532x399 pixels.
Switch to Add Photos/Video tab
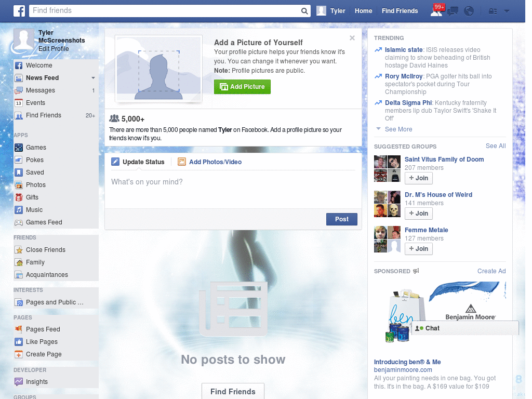point(210,162)
